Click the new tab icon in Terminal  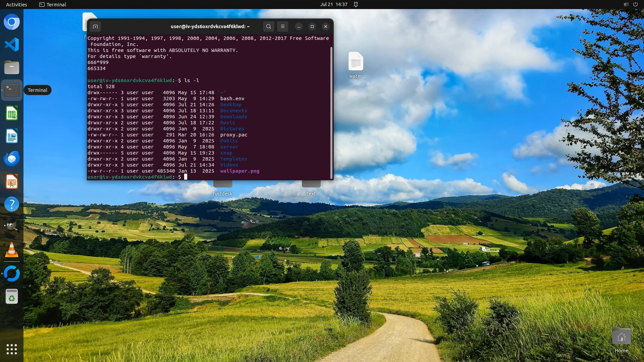(95, 26)
